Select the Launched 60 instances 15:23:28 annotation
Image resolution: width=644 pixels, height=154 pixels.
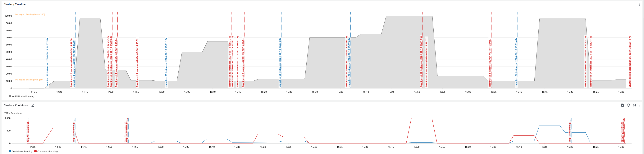(280, 62)
